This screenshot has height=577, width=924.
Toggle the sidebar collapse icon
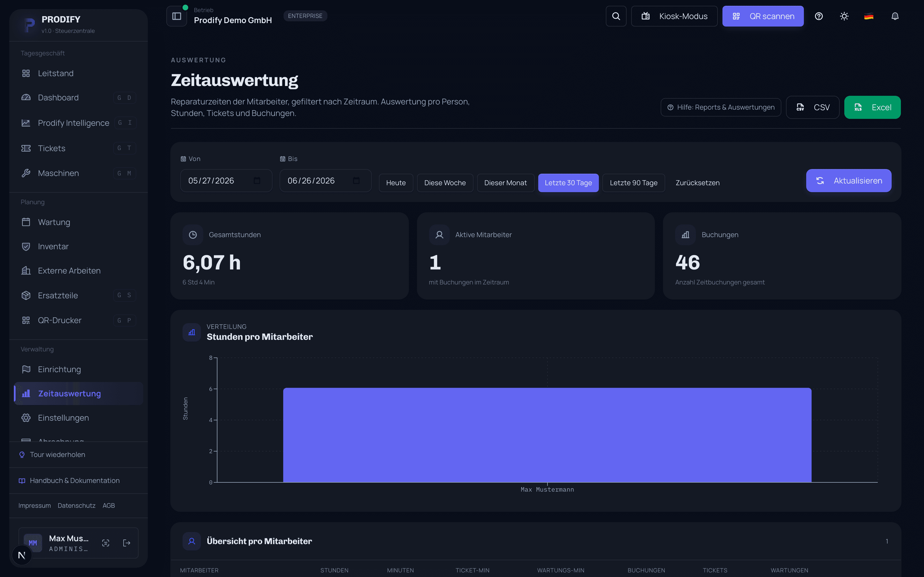[x=177, y=16]
